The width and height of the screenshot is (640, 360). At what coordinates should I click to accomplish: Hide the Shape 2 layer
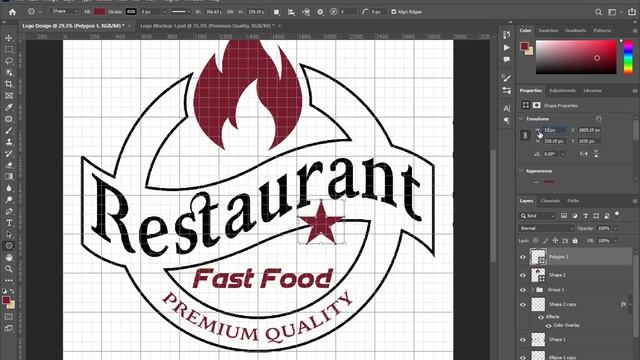(x=523, y=275)
